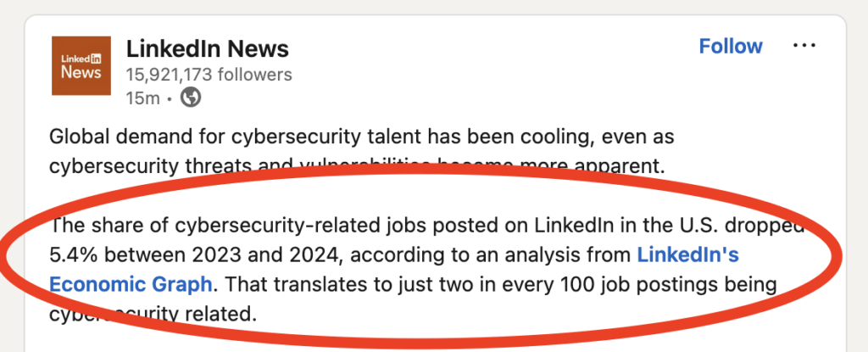Click the 'in' badge inside the logo

95,58
